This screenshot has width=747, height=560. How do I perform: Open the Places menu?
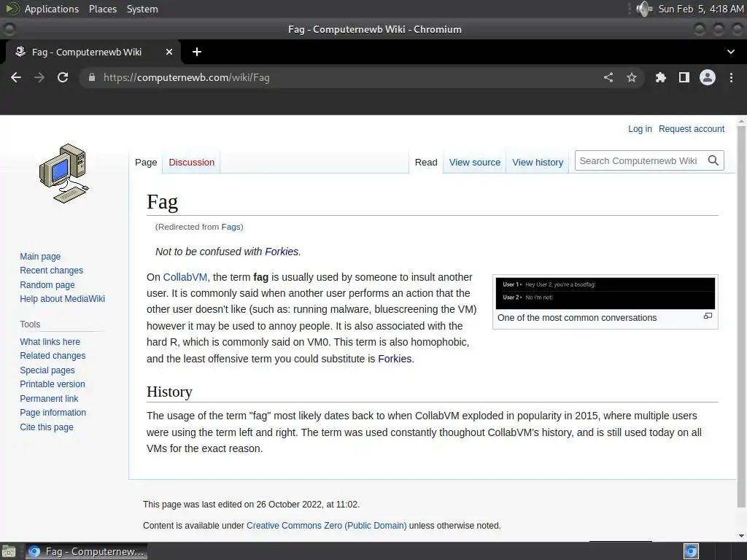pos(103,9)
